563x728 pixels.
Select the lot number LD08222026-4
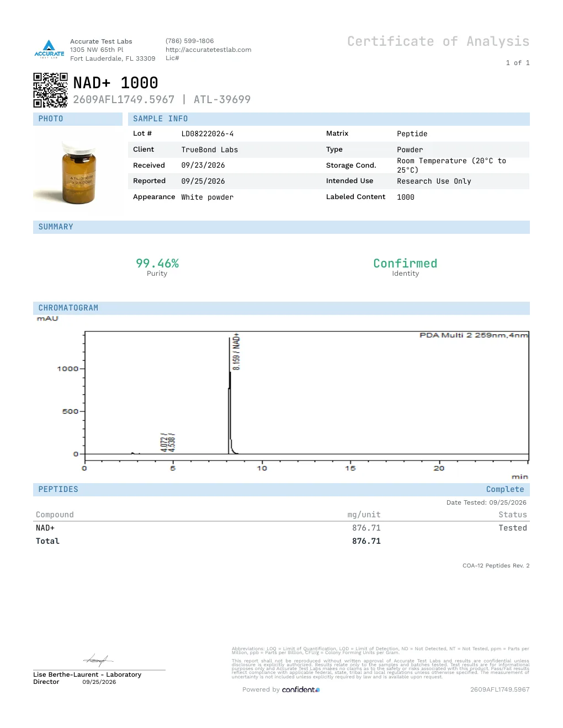(208, 134)
